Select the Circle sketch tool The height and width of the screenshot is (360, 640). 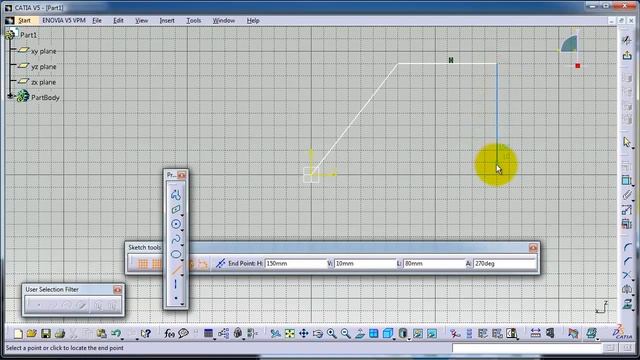click(176, 224)
